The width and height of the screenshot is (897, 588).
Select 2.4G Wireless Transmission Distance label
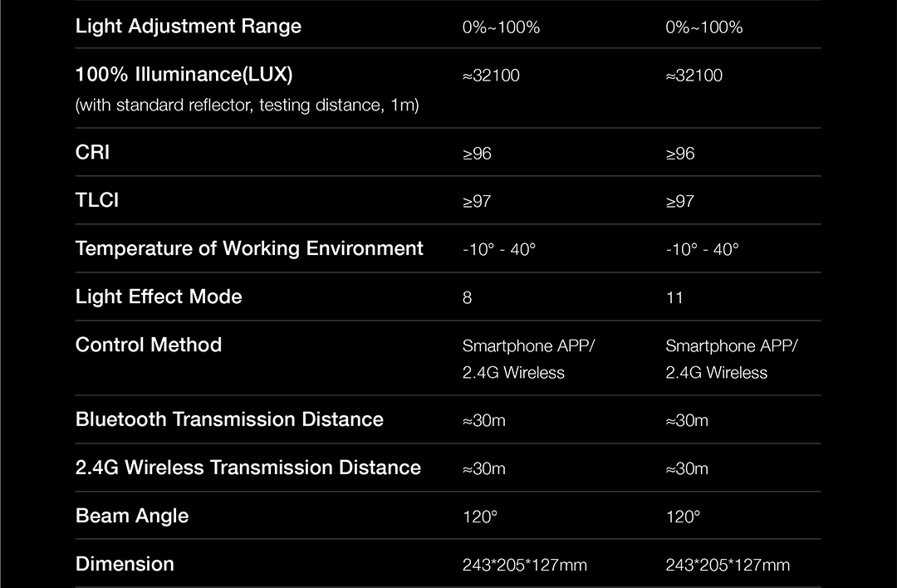(x=248, y=468)
